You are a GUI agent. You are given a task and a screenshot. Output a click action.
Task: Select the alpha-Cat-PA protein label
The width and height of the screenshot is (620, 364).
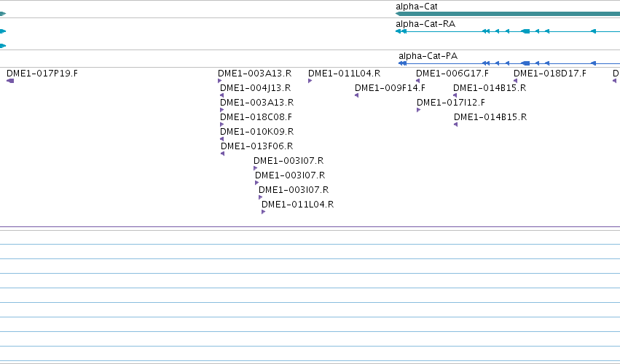tap(428, 56)
